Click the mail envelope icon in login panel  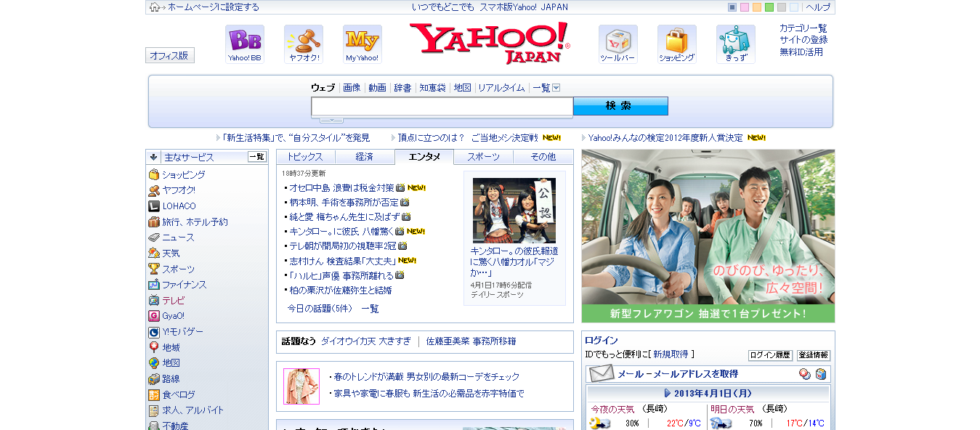point(602,374)
